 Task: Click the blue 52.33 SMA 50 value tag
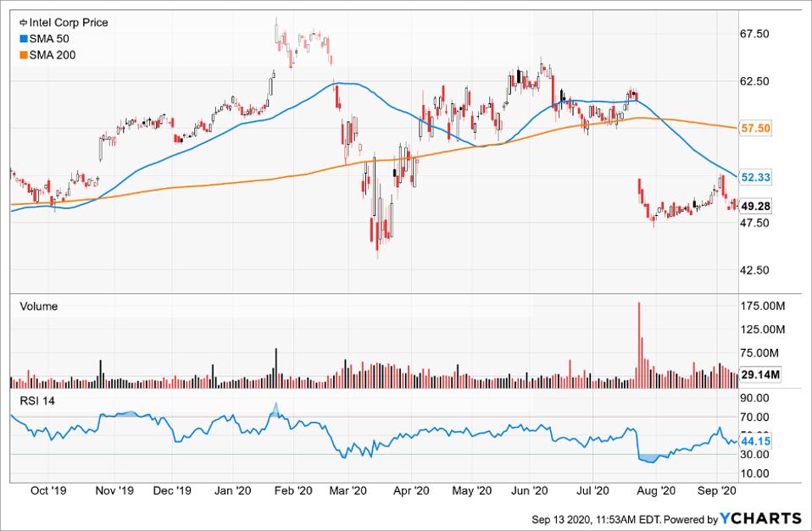[754, 177]
